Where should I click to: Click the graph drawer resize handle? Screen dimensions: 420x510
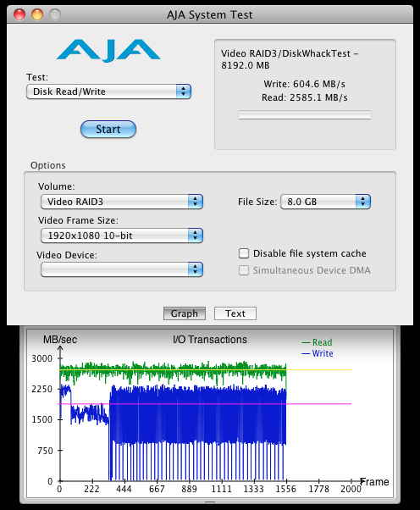click(210, 502)
